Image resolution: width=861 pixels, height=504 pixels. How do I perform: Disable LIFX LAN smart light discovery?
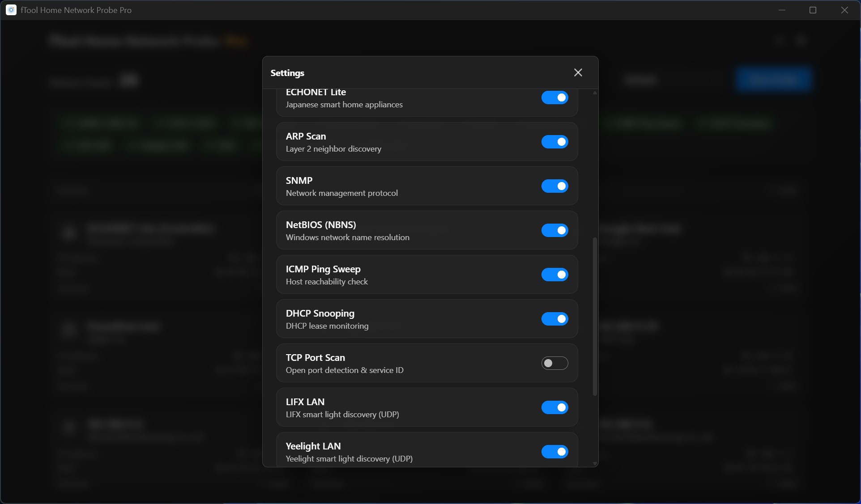[x=554, y=407]
